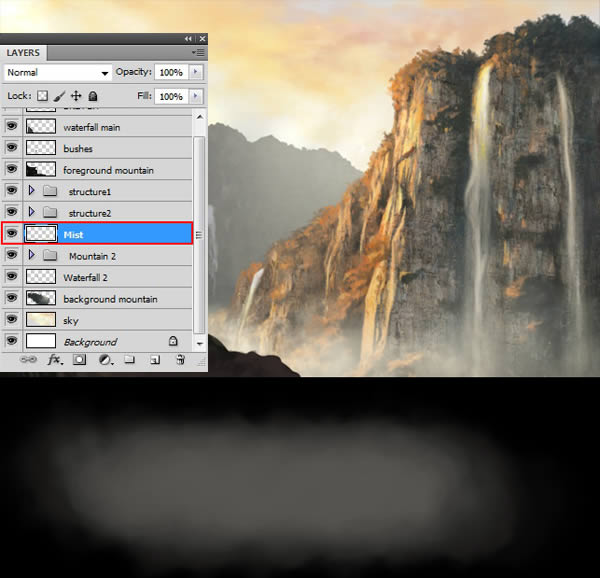Image resolution: width=600 pixels, height=578 pixels.
Task: Click the lock position move icon
Action: click(x=76, y=96)
